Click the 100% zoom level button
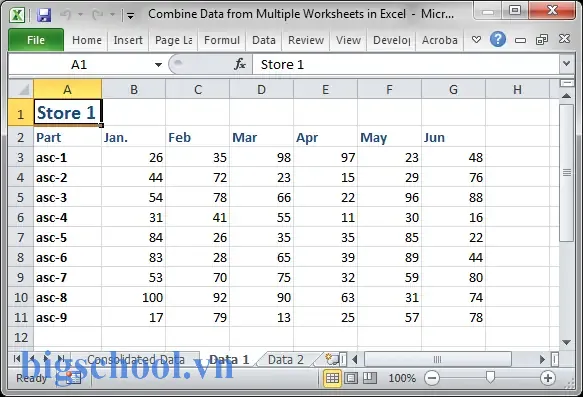This screenshot has height=397, width=583. (x=402, y=378)
